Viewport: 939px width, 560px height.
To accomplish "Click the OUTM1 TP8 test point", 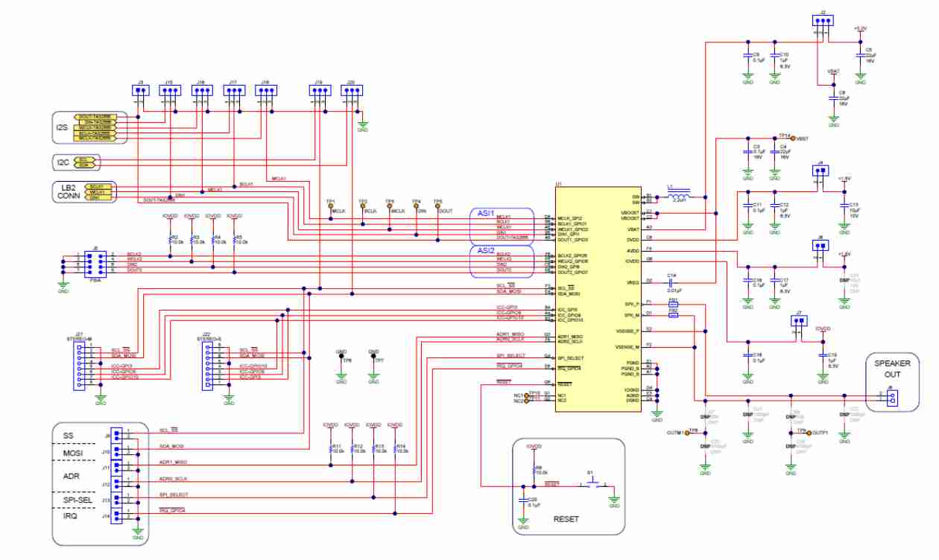I will pyautogui.click(x=686, y=432).
